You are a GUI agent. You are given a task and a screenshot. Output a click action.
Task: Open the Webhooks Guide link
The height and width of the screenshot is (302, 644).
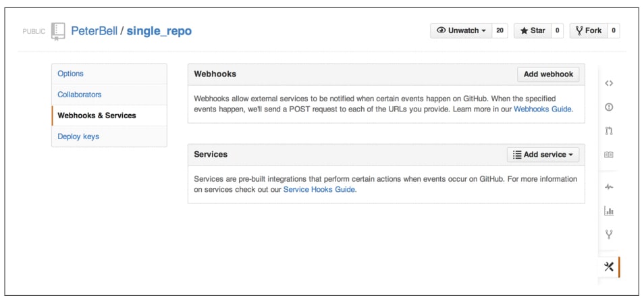click(543, 109)
